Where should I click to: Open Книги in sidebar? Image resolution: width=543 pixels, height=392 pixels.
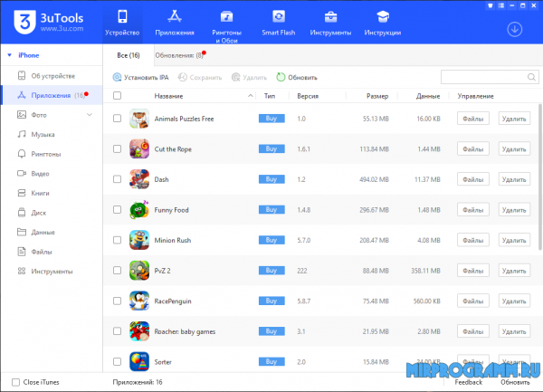(52, 193)
